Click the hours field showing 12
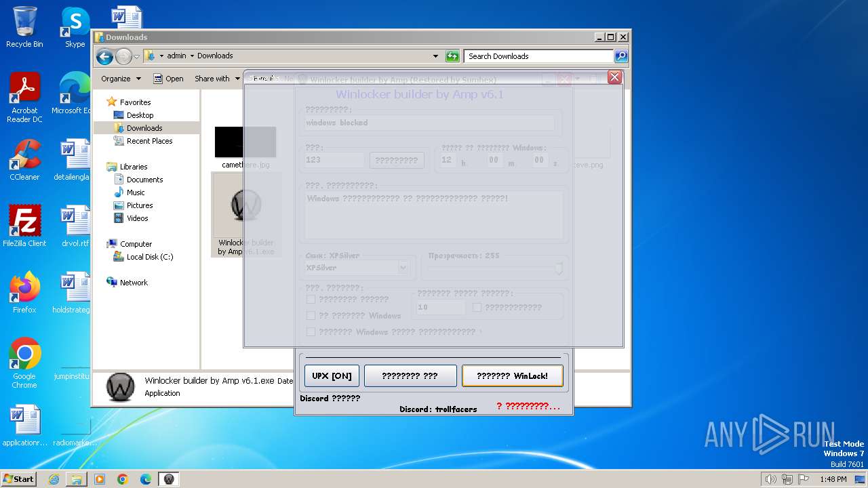Image resolution: width=868 pixels, height=488 pixels. tap(447, 160)
